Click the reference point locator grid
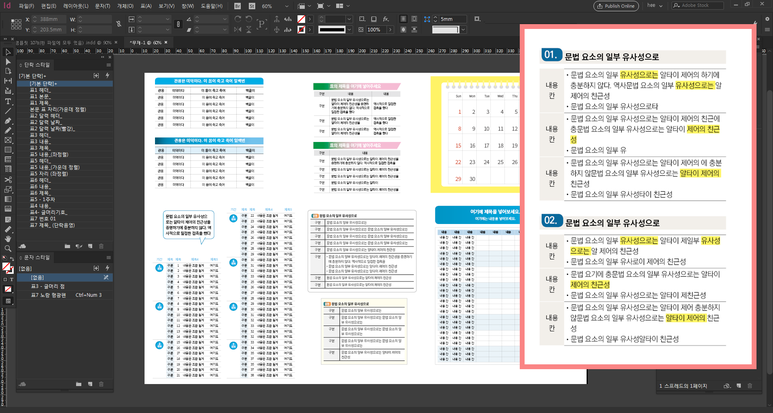The image size is (773, 413). 16,24
